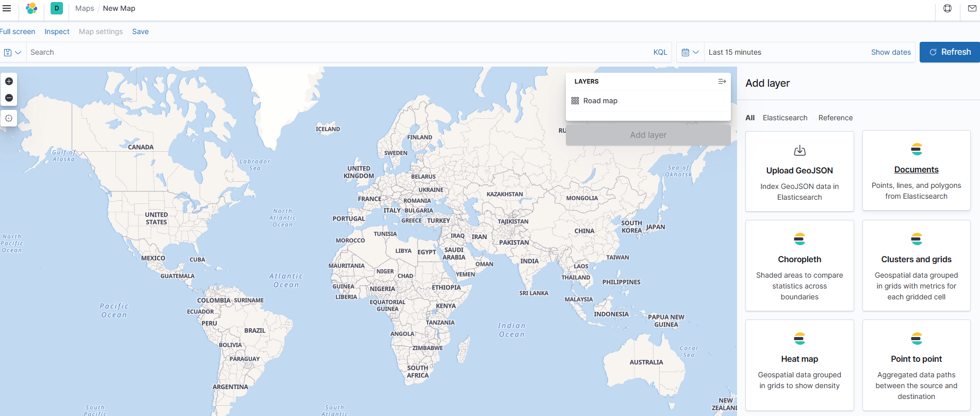Click the Refresh button

click(x=950, y=52)
